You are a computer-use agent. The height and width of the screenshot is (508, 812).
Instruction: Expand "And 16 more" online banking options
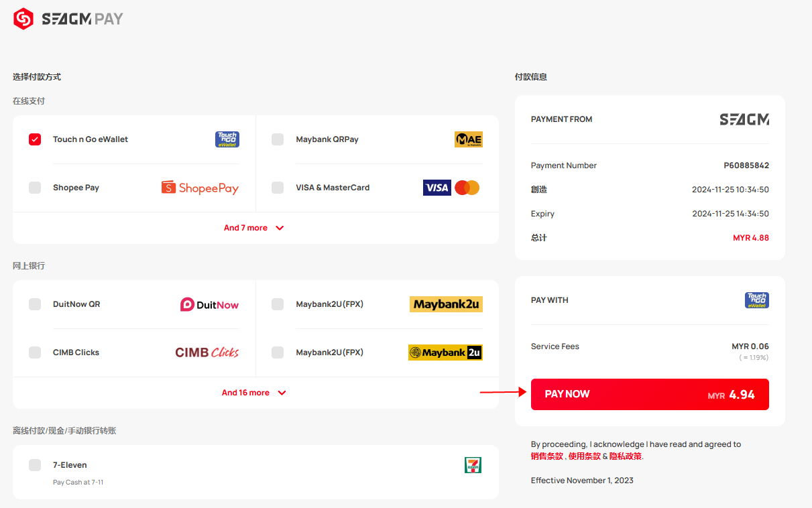coord(255,393)
